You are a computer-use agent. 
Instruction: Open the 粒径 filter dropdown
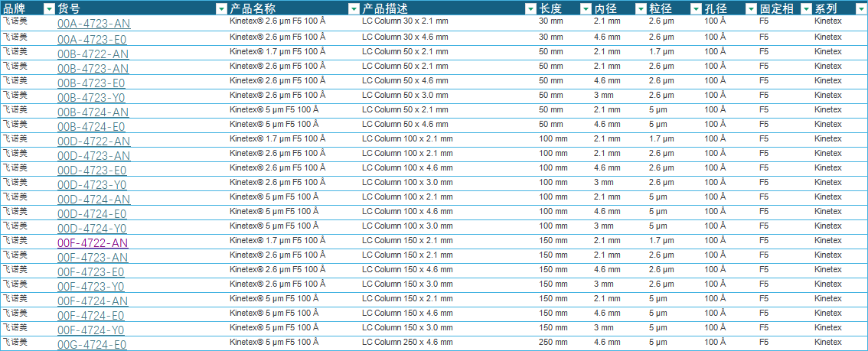point(696,8)
